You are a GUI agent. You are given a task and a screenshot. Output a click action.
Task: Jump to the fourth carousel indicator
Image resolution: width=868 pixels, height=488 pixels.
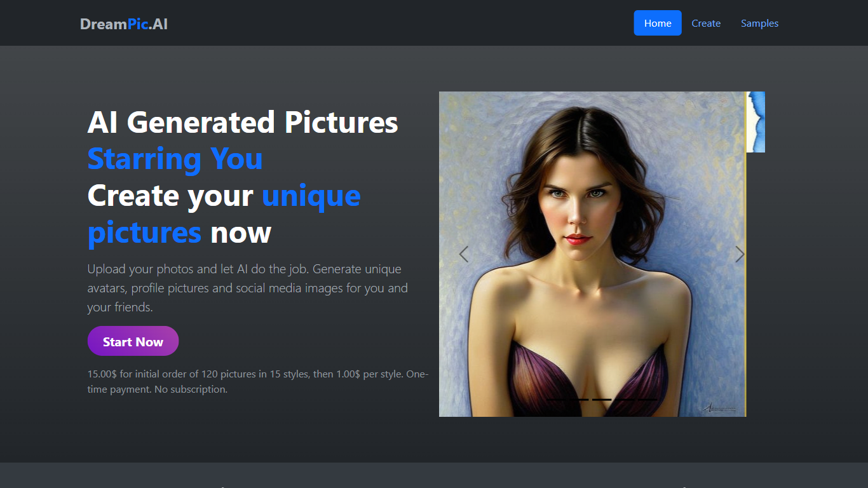[x=625, y=400]
